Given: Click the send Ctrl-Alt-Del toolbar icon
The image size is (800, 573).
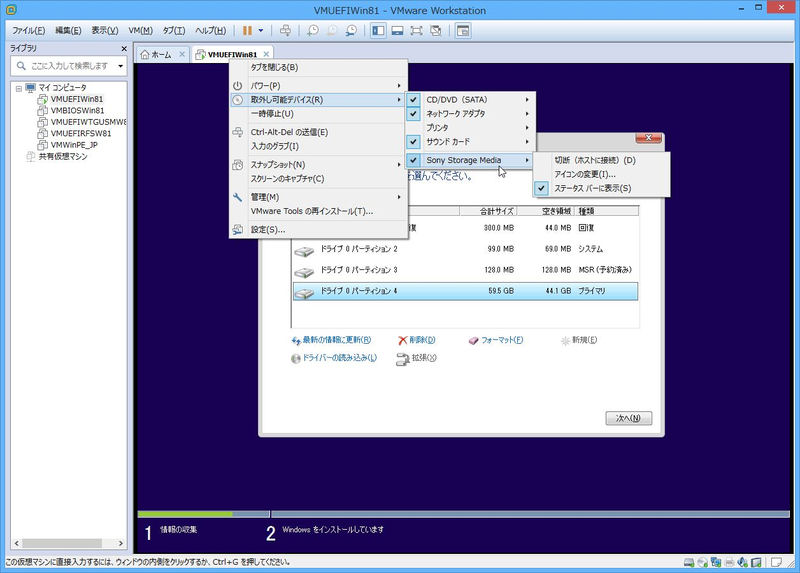Looking at the screenshot, I should (286, 31).
